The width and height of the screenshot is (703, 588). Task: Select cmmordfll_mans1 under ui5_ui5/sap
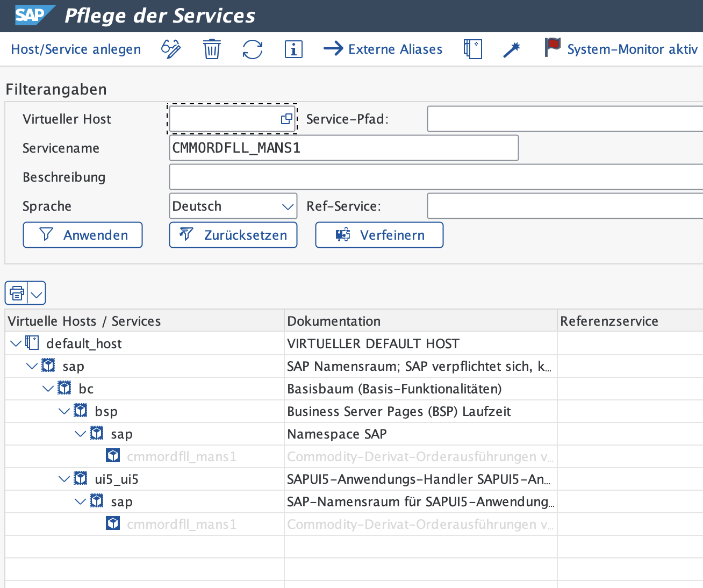point(182,524)
